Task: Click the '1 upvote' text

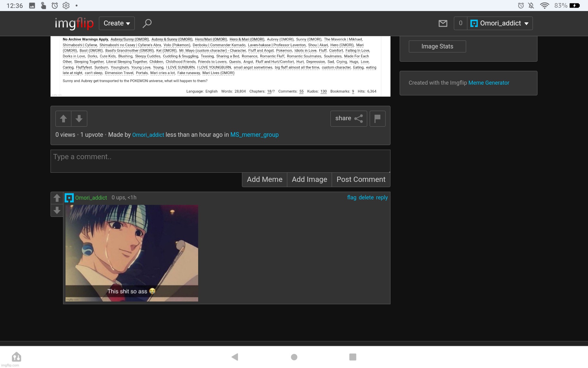Action: tap(92, 135)
